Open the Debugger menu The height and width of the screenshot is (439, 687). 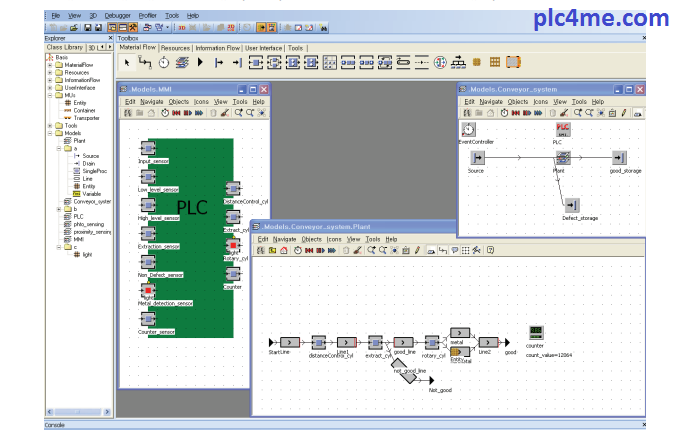tap(116, 16)
